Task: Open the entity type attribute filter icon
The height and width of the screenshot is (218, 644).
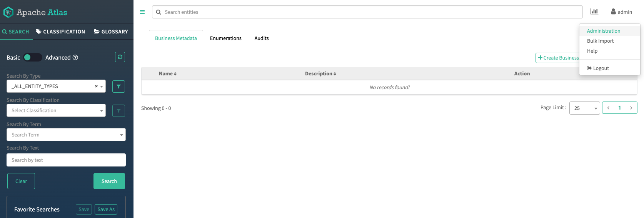Action: 118,87
